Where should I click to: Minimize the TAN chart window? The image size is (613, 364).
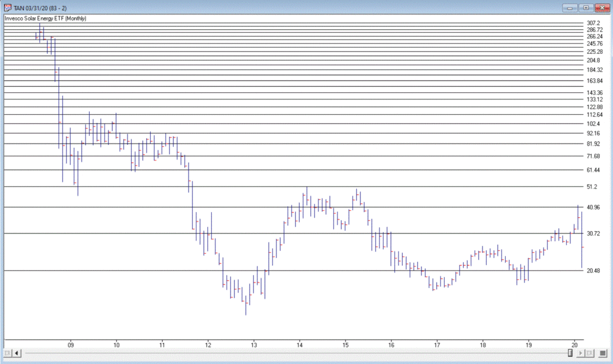click(570, 8)
